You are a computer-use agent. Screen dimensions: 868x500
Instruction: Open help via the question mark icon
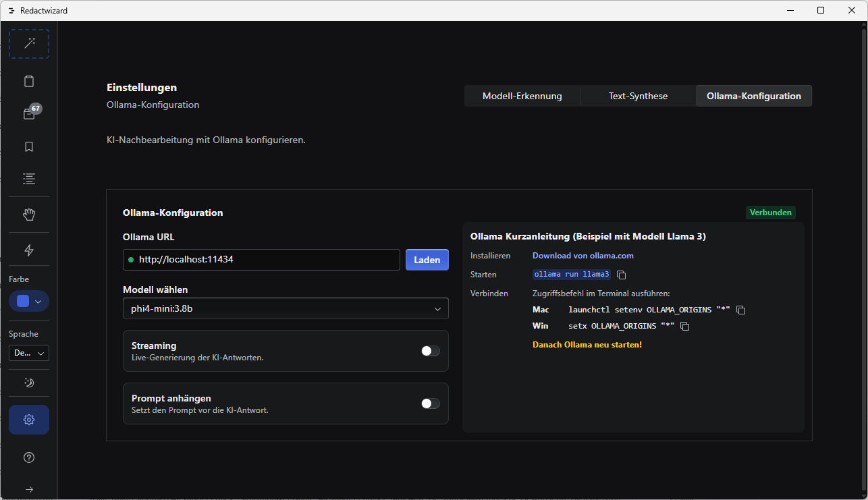pos(29,457)
